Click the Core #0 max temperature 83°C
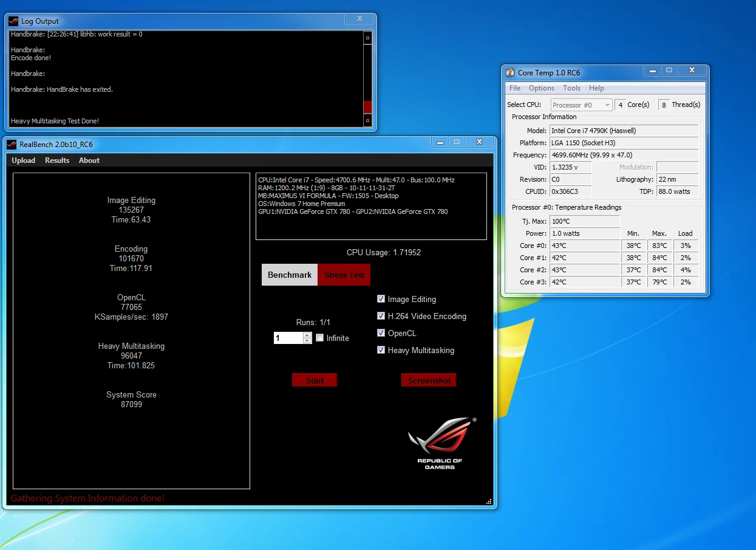 pos(659,246)
